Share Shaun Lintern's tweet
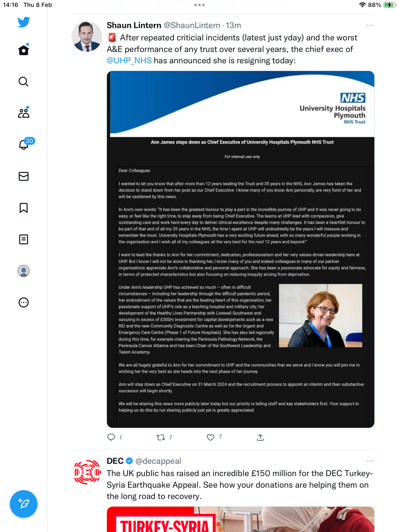 tap(260, 437)
